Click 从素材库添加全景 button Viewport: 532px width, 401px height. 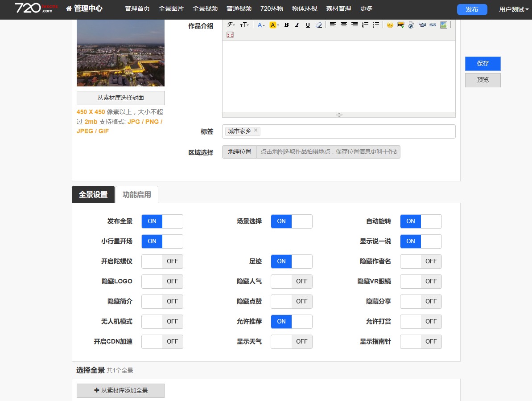pyautogui.click(x=120, y=390)
